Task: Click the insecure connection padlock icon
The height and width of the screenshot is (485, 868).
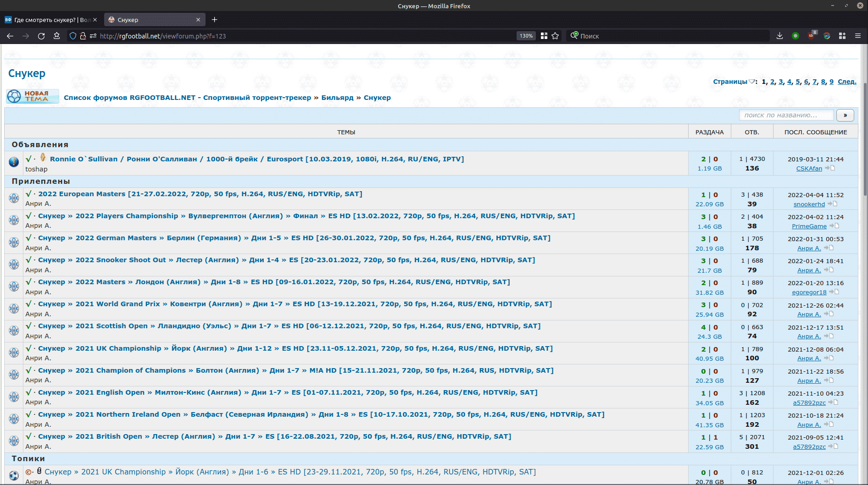Action: click(x=83, y=36)
